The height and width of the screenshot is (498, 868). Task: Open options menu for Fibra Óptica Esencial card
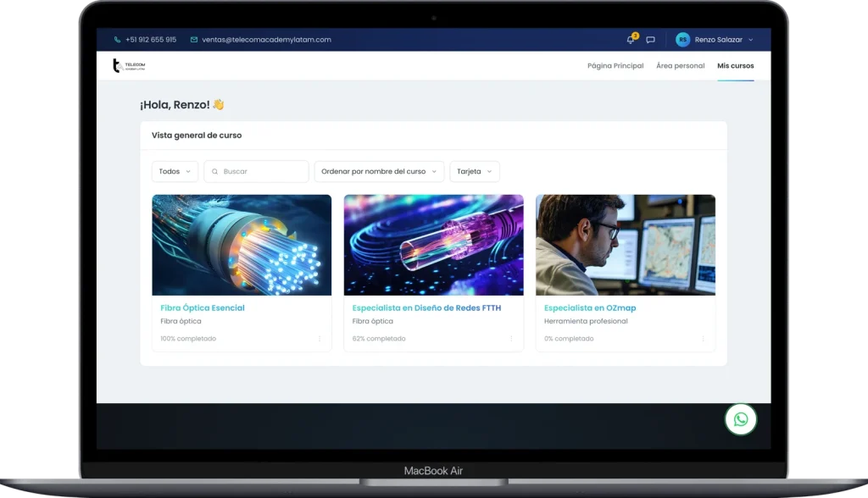tap(320, 339)
